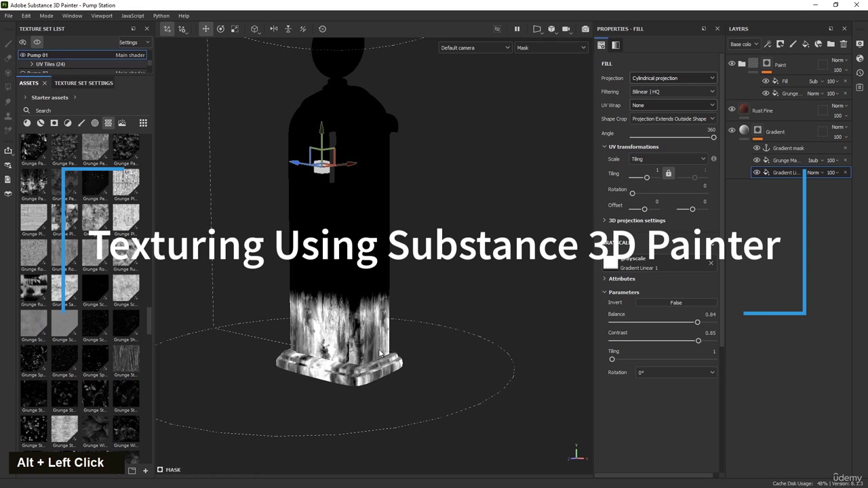Click the Starter assets breadcrumb
This screenshot has width=868, height=488.
click(50, 98)
